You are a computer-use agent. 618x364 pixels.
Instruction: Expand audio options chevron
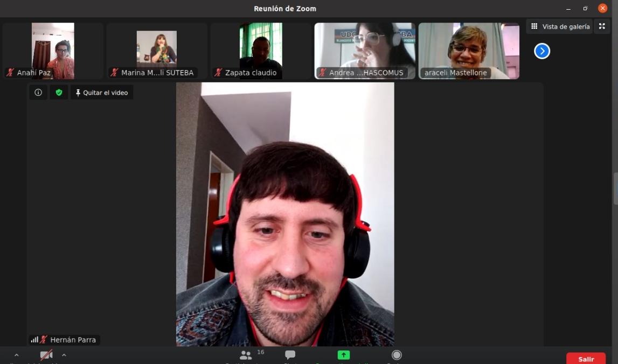[x=16, y=355]
